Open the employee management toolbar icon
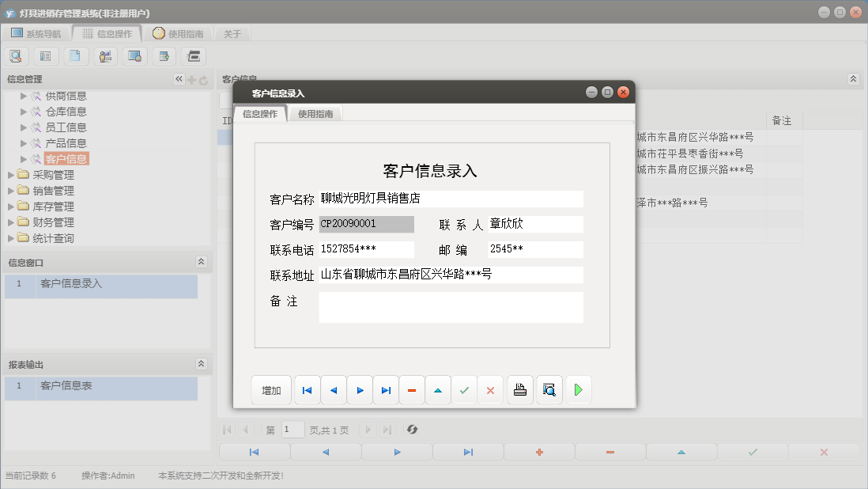The image size is (868, 489). point(104,55)
